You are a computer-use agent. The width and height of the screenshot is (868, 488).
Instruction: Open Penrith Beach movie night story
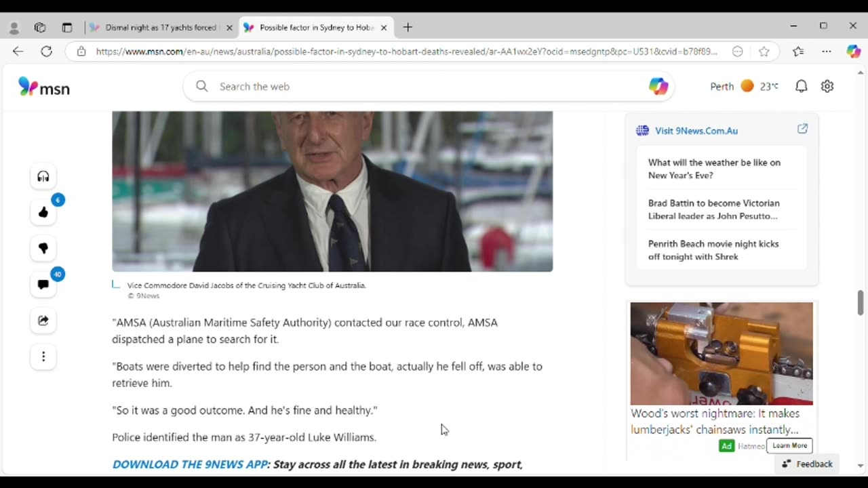pyautogui.click(x=713, y=250)
